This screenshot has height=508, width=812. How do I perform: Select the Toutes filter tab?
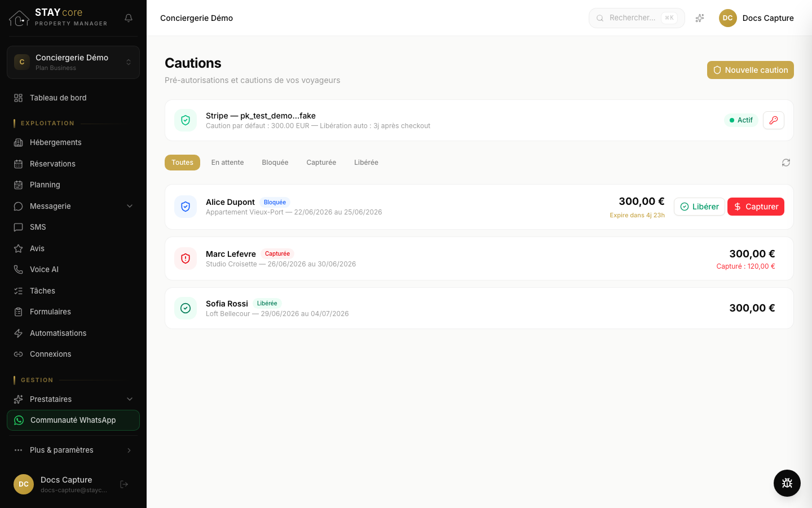(182, 163)
